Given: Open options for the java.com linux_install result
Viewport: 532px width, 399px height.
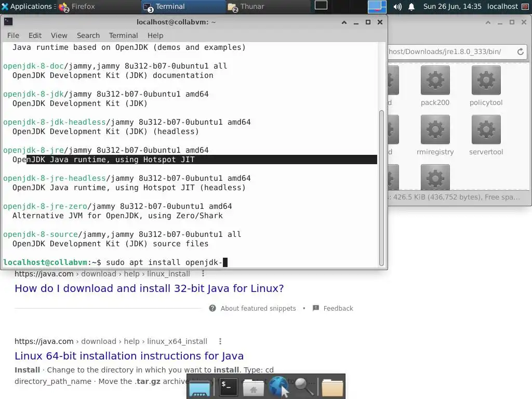Looking at the screenshot, I should pyautogui.click(x=203, y=273).
